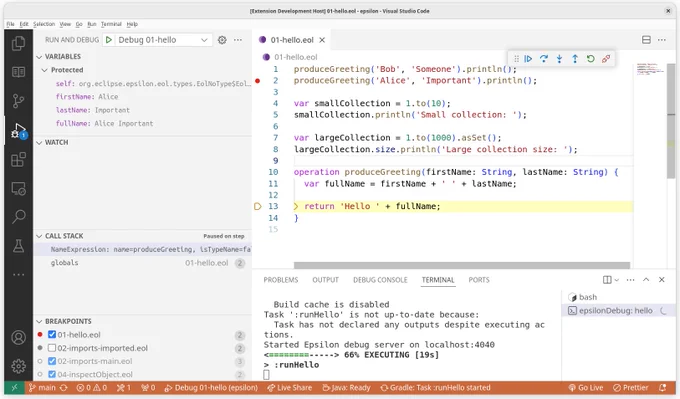Start debugging with green play button

coord(109,40)
